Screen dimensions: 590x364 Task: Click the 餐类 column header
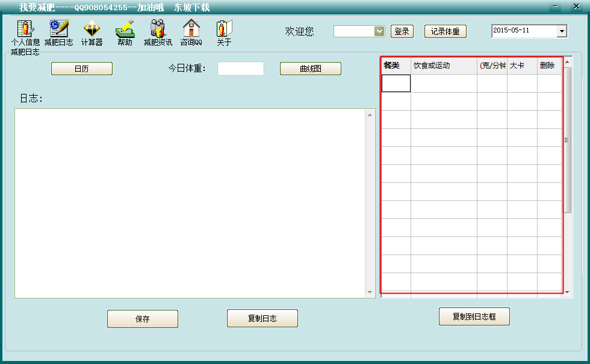click(x=396, y=66)
